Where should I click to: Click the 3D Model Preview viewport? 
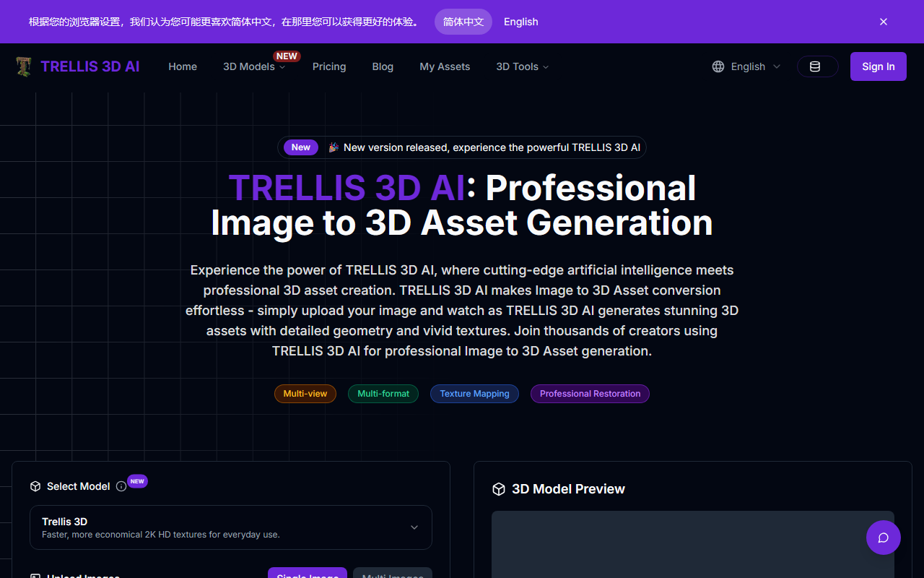[x=693, y=545]
